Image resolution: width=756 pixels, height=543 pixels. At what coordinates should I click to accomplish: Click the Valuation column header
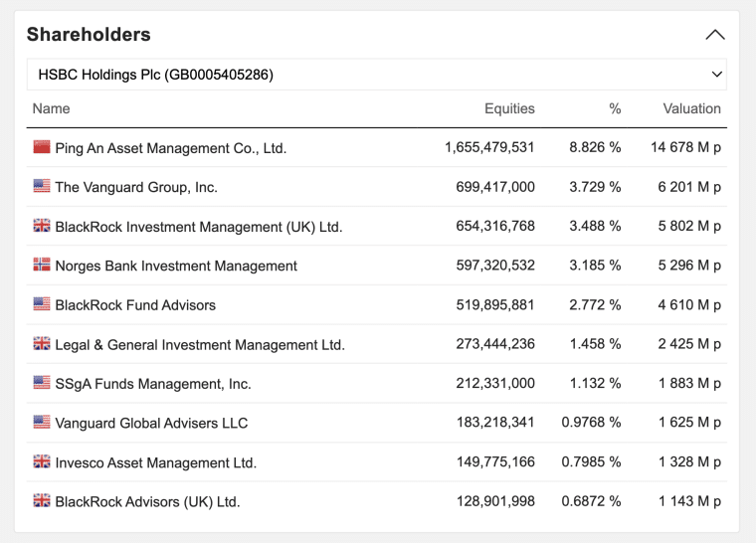tap(691, 108)
